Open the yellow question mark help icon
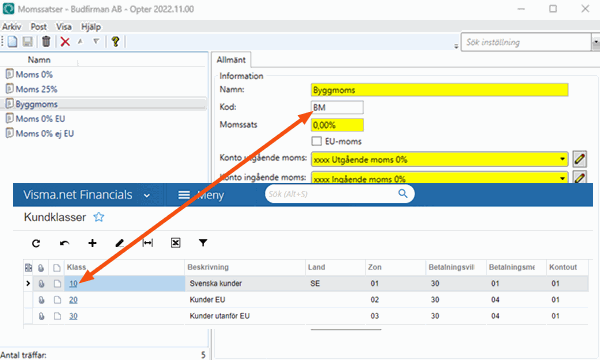The image size is (600, 360). [x=116, y=41]
